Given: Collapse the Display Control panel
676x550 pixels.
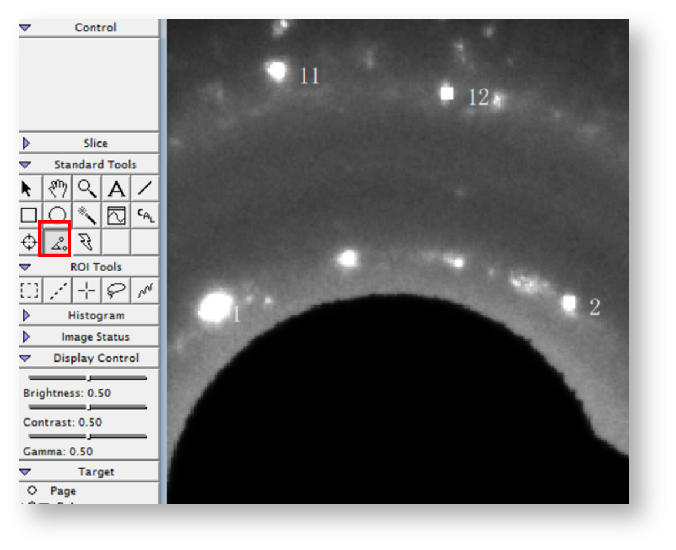Looking at the screenshot, I should pyautogui.click(x=26, y=358).
